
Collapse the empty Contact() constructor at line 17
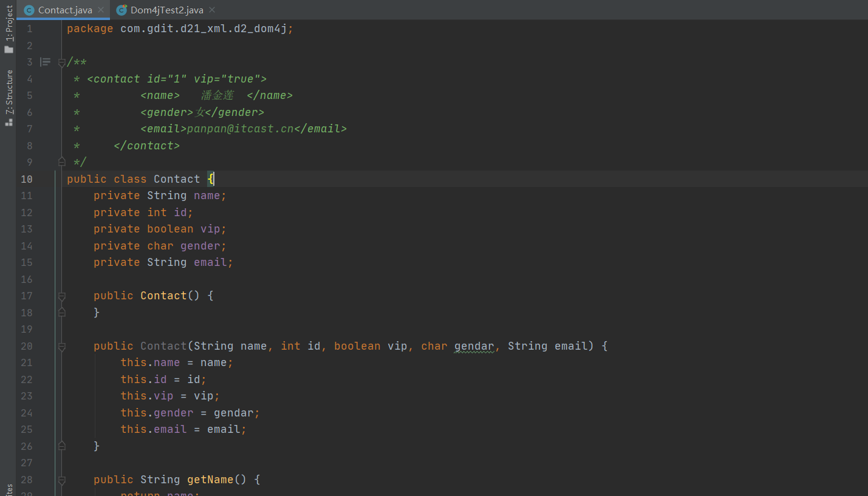(x=61, y=296)
